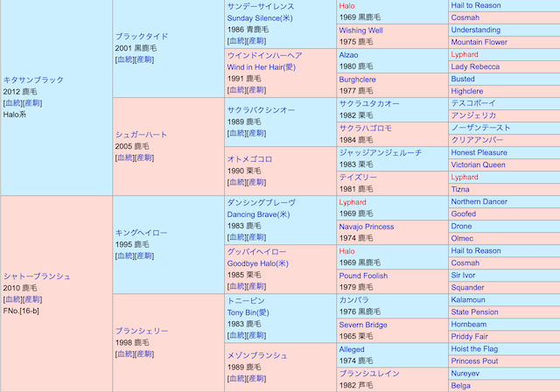Open the Nureyev ancestor link
This screenshot has width=560, height=392.
tap(465, 373)
